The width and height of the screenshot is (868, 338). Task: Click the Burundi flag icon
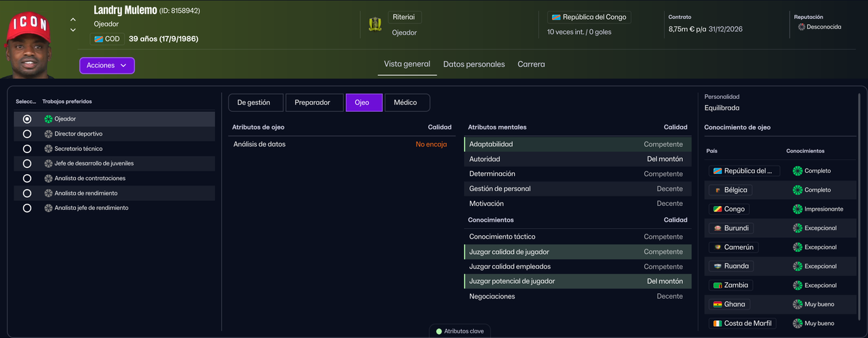coord(717,228)
